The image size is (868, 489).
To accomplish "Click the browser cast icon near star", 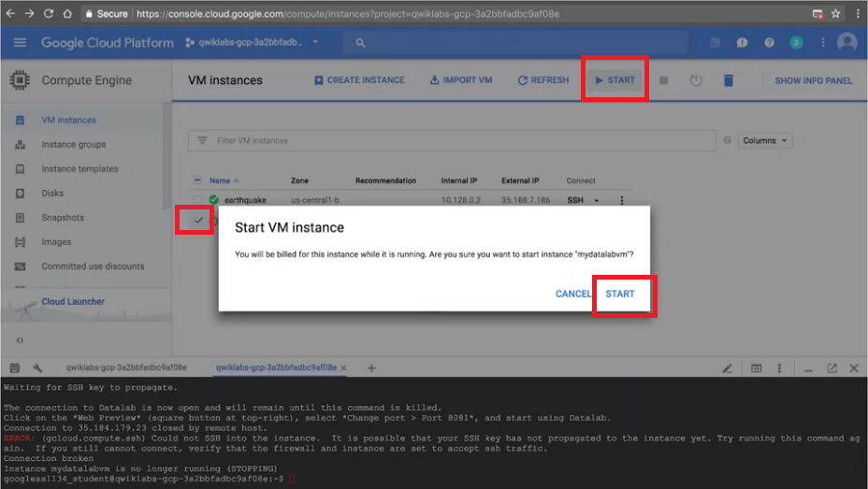I will [817, 14].
